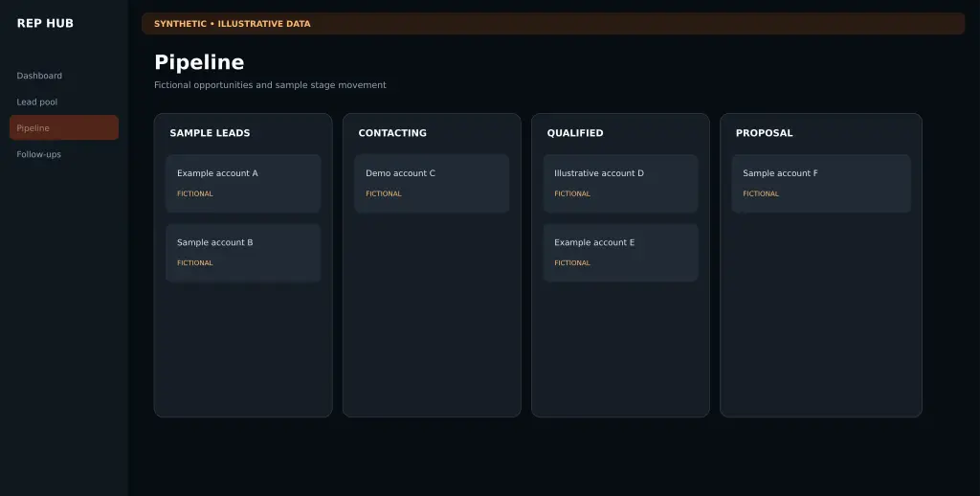Click FICTIONAL tag on Illustrative account D

coord(572,193)
